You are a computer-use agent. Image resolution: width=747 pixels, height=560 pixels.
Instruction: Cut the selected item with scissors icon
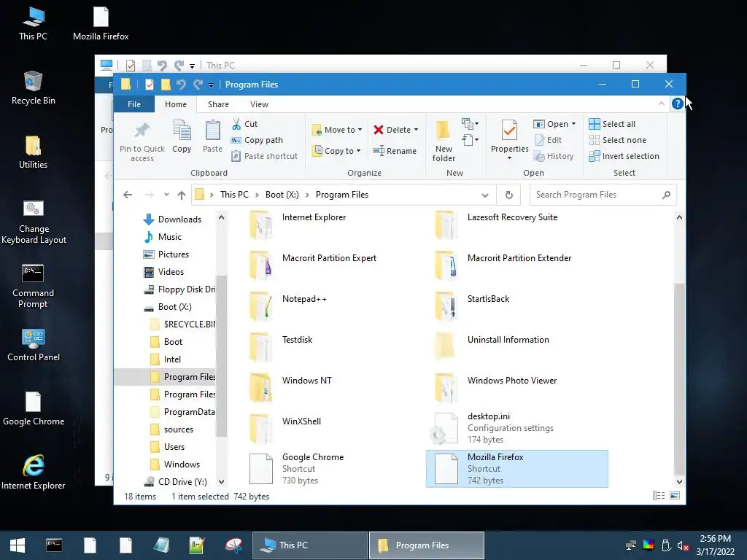[x=236, y=124]
